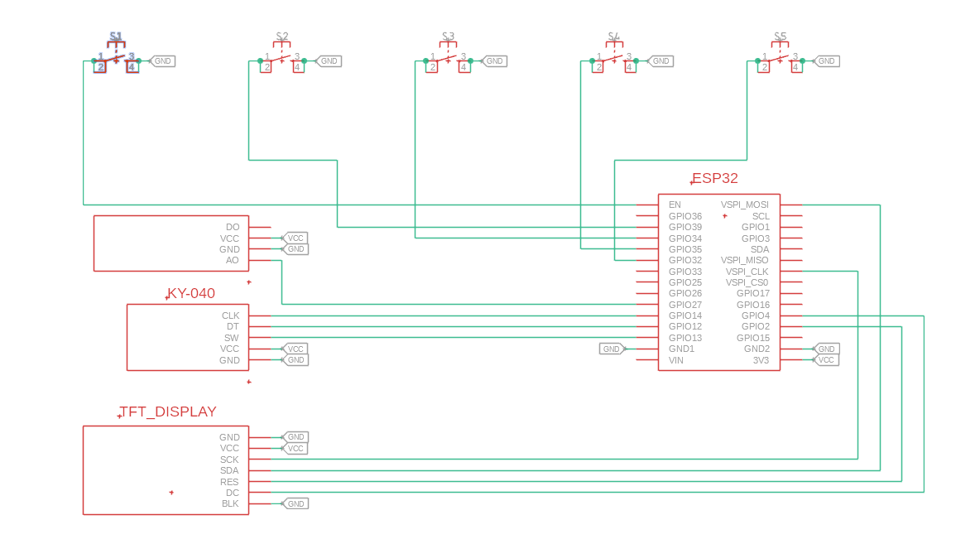Click the GPIO33 pin label
980x544 pixels.
[x=685, y=272]
